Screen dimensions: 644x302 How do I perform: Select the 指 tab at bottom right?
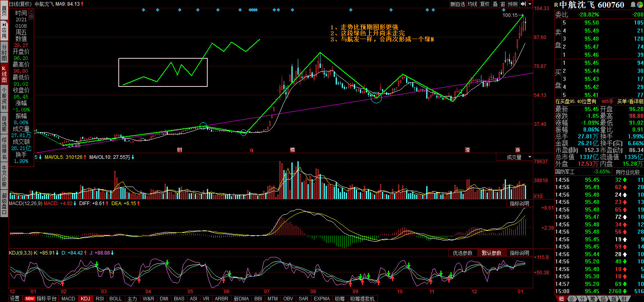[x=613, y=299]
